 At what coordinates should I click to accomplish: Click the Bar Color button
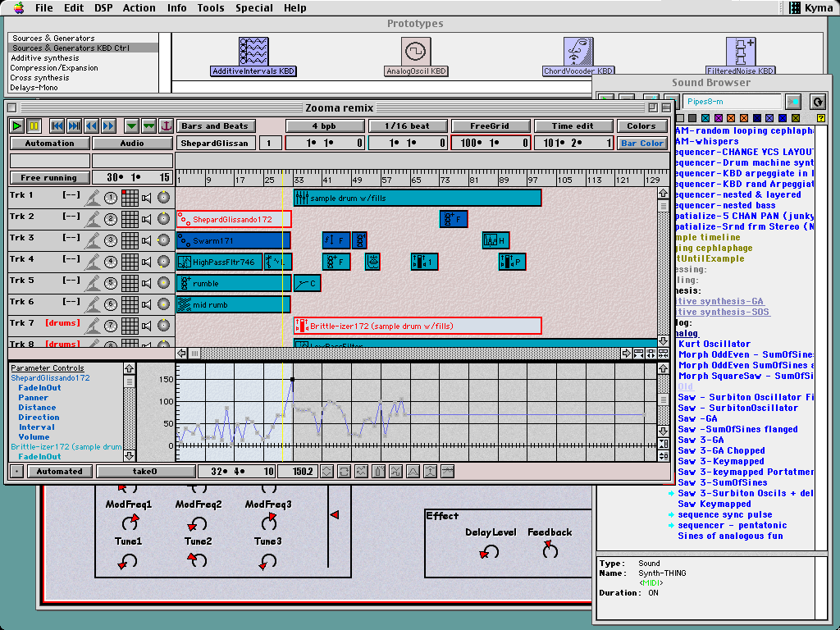click(642, 143)
